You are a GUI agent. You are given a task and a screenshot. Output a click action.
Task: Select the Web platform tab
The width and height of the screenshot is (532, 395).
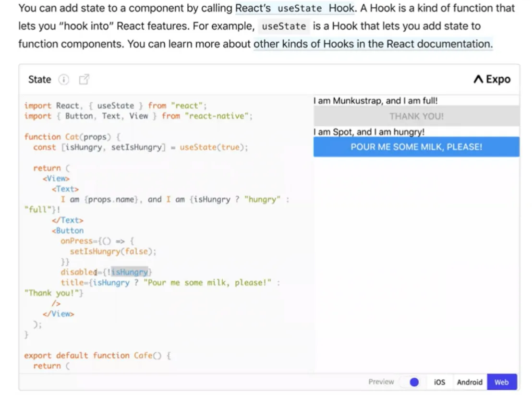502,382
